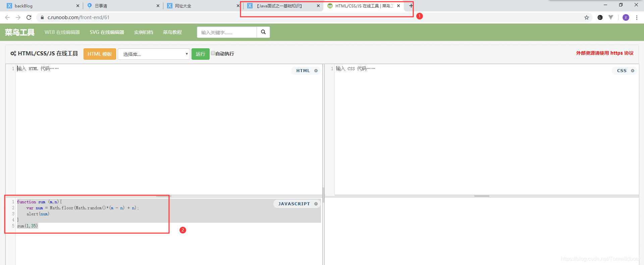Image resolution: width=644 pixels, height=265 pixels.
Task: Click the gears icon beside tool title
Action: [13, 54]
